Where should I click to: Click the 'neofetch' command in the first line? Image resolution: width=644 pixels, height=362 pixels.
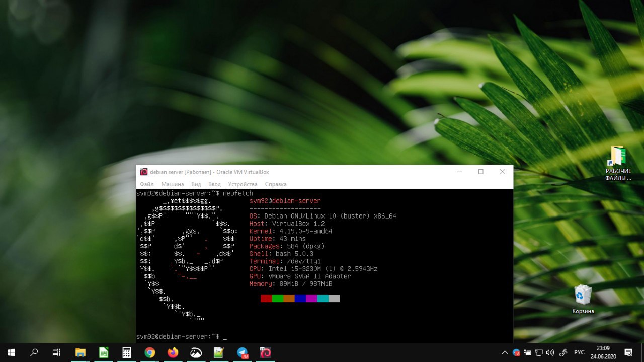[x=238, y=193]
